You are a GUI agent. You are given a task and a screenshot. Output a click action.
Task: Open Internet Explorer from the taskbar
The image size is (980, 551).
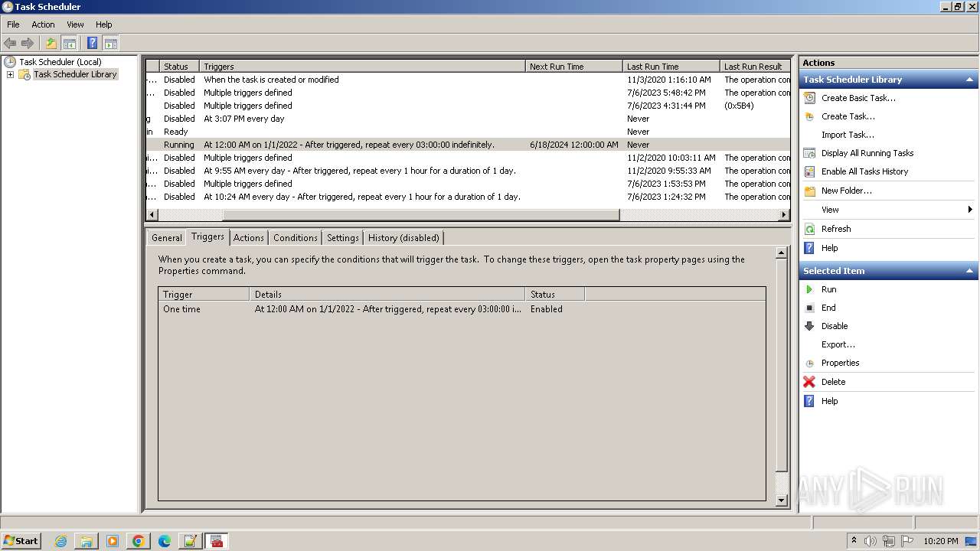[60, 541]
